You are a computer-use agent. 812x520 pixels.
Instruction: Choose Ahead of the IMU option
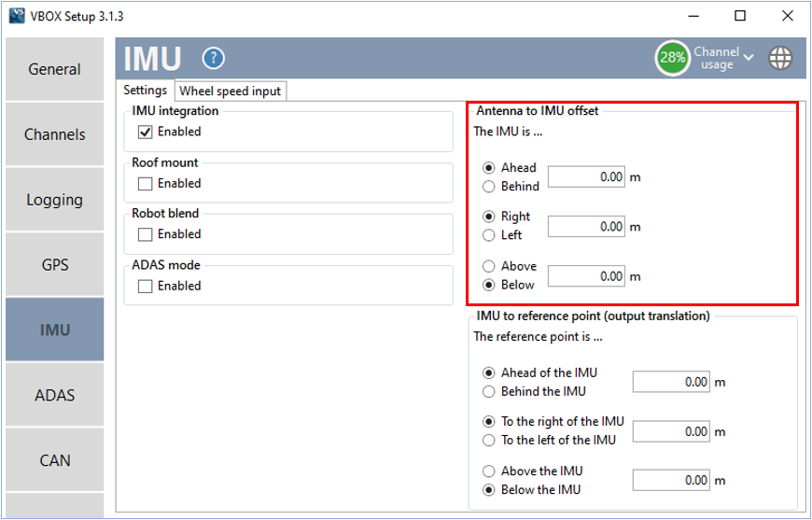(488, 372)
